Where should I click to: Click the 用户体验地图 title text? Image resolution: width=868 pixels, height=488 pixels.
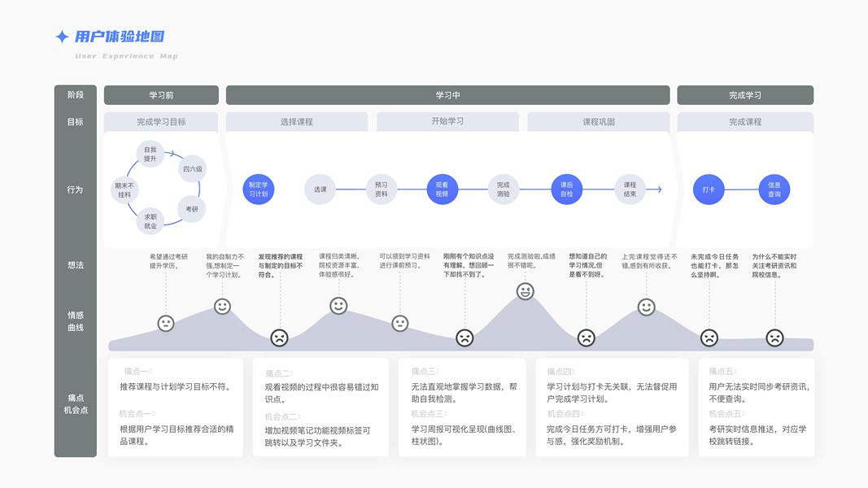(x=120, y=37)
